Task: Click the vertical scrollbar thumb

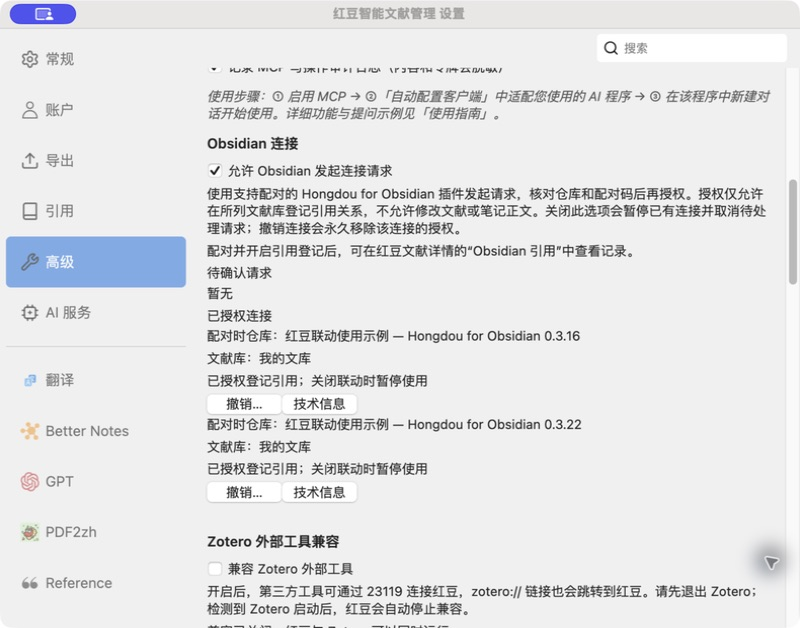Action: click(792, 232)
